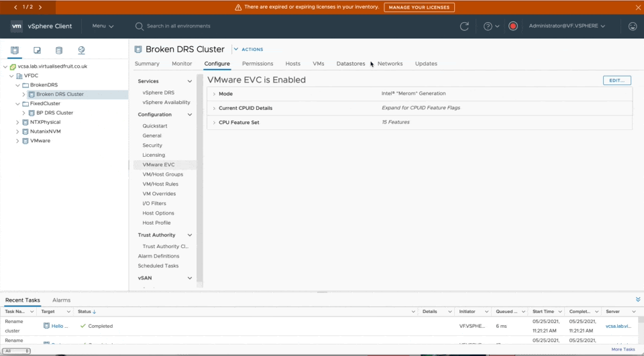Click the Edit button for EVC
This screenshot has width=644, height=356.
617,80
